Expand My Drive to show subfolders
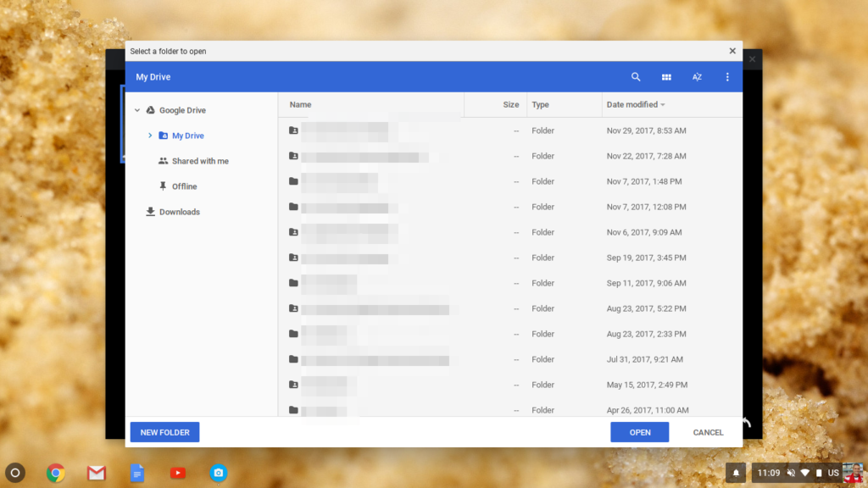This screenshot has height=488, width=868. (x=150, y=135)
